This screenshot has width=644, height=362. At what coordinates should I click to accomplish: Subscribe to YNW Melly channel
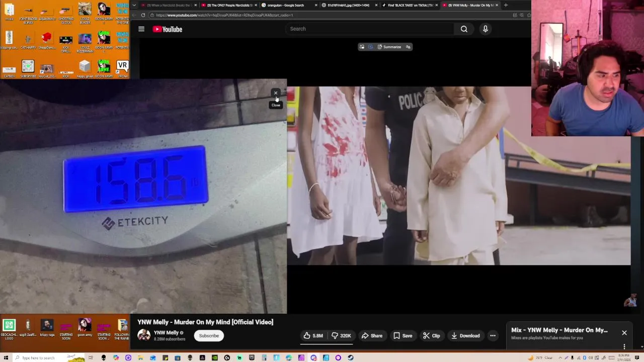tap(209, 336)
